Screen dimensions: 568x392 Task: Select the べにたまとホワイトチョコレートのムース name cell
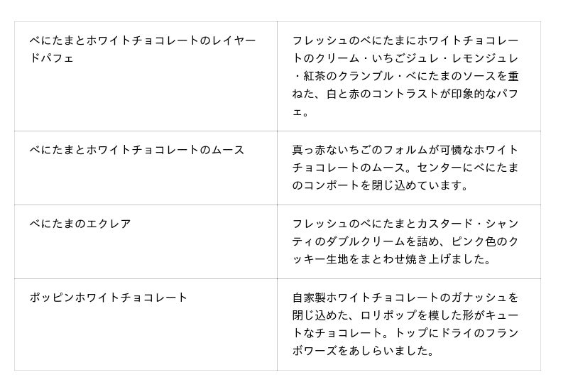click(137, 150)
